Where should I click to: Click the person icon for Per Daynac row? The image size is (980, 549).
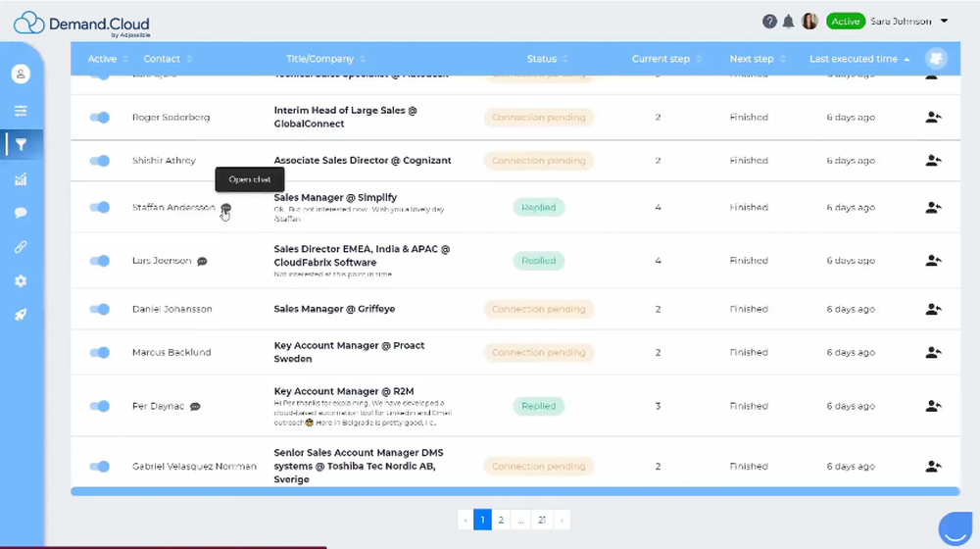[933, 406]
